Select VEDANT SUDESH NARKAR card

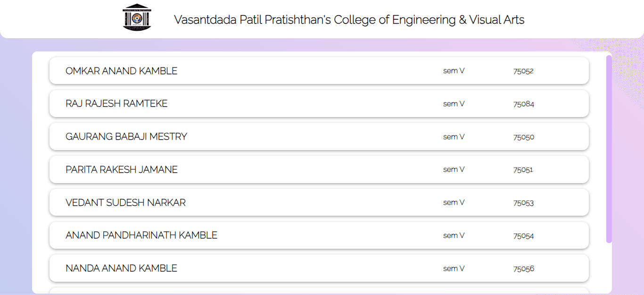[125, 203]
